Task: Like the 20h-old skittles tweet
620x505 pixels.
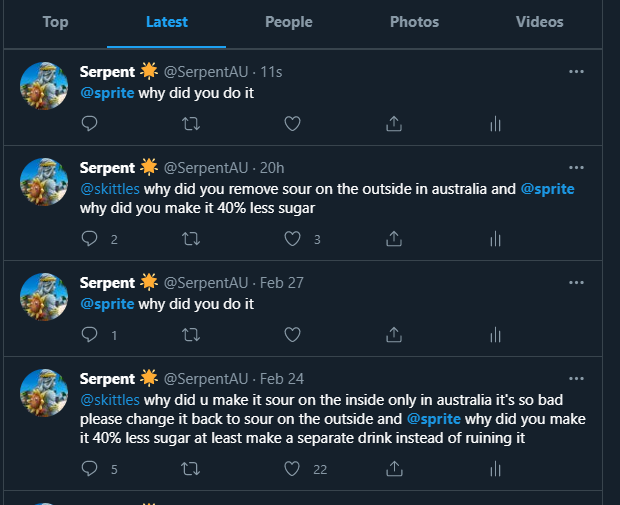Action: click(293, 239)
